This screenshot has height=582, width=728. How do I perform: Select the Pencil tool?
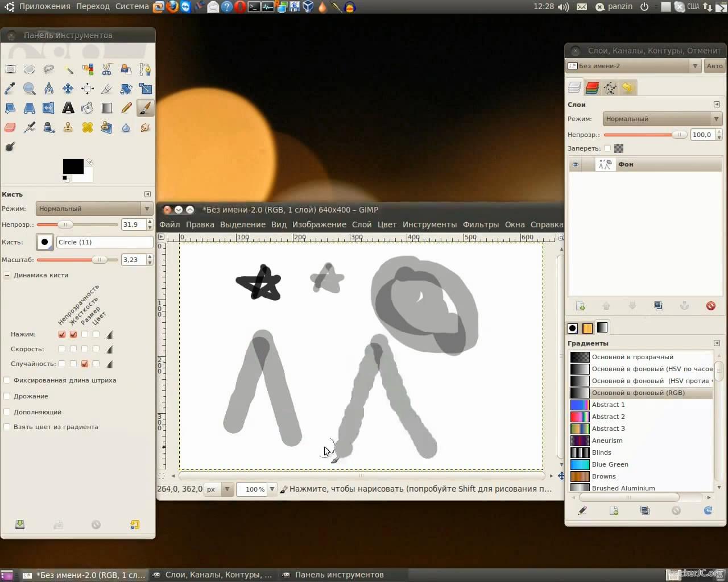pos(126,108)
